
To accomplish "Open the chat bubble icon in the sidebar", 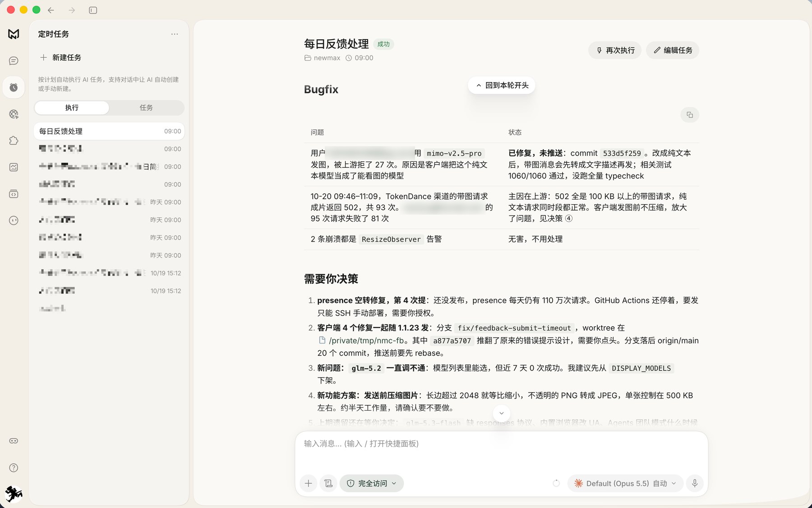I will pyautogui.click(x=14, y=61).
